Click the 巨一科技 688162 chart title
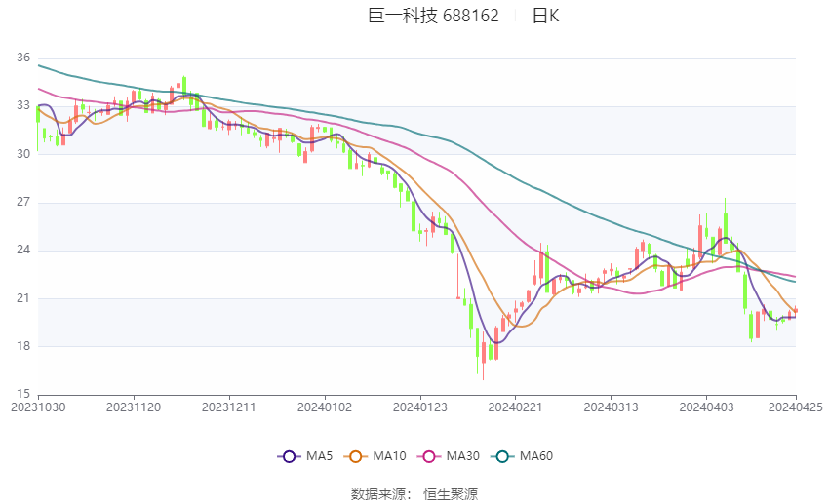 point(432,16)
